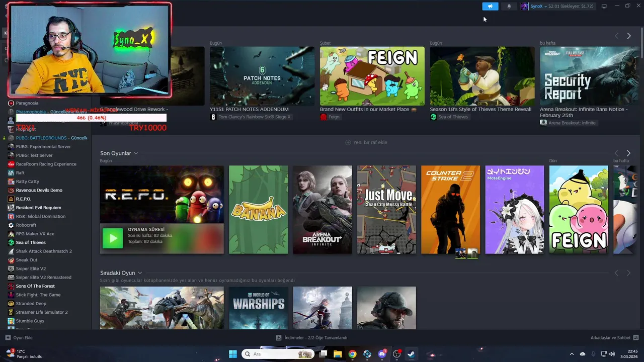The width and height of the screenshot is (644, 362).
Task: Open the Security Report news image
Action: click(589, 76)
